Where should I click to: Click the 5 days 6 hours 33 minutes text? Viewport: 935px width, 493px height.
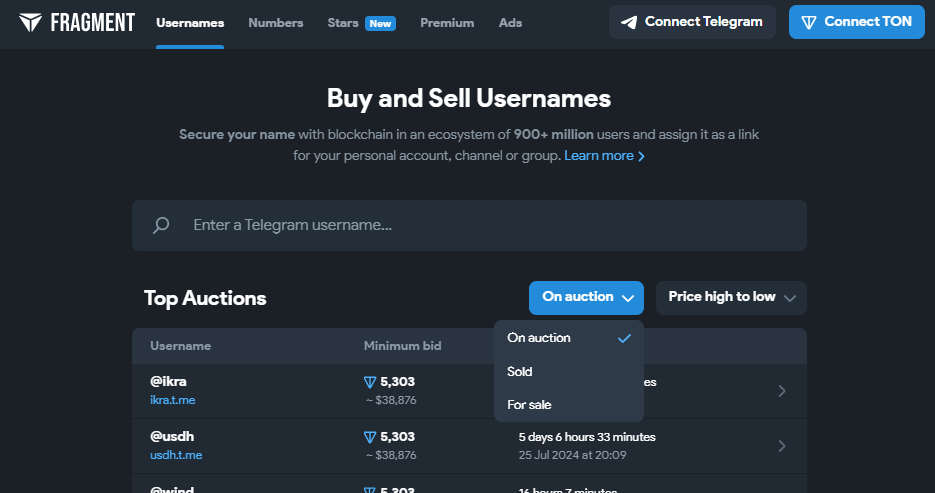587,437
